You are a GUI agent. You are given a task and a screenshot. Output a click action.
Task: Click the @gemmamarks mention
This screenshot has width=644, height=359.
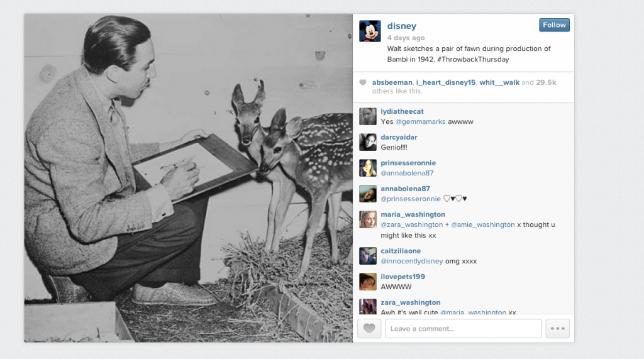tap(420, 121)
